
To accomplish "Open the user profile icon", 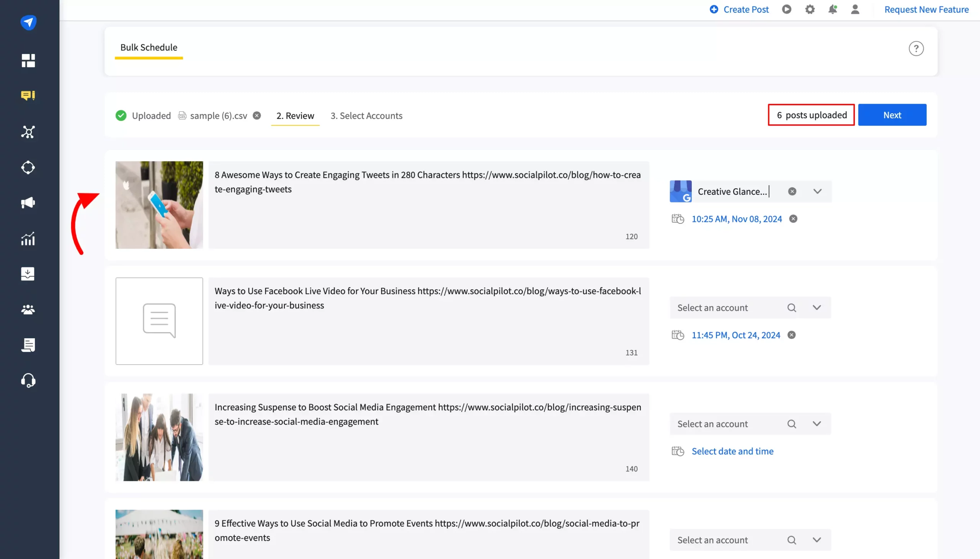I will [855, 9].
